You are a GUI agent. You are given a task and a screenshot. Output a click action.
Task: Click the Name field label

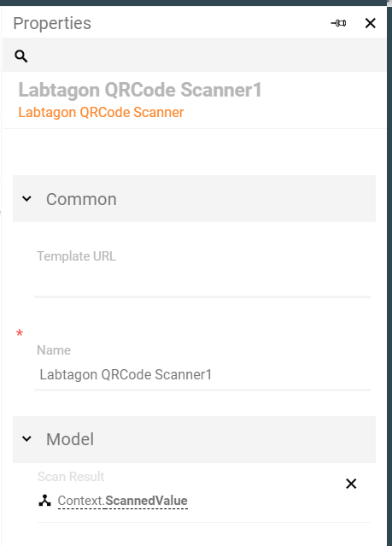tap(54, 350)
